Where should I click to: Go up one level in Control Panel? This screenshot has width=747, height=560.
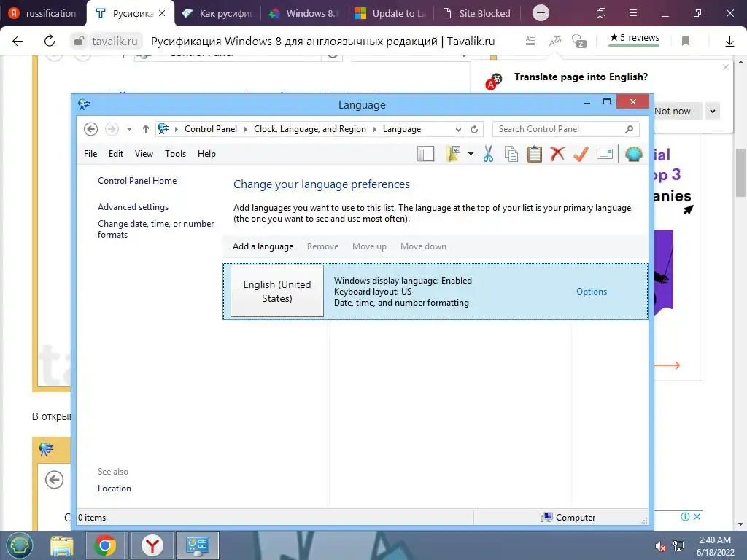(146, 129)
